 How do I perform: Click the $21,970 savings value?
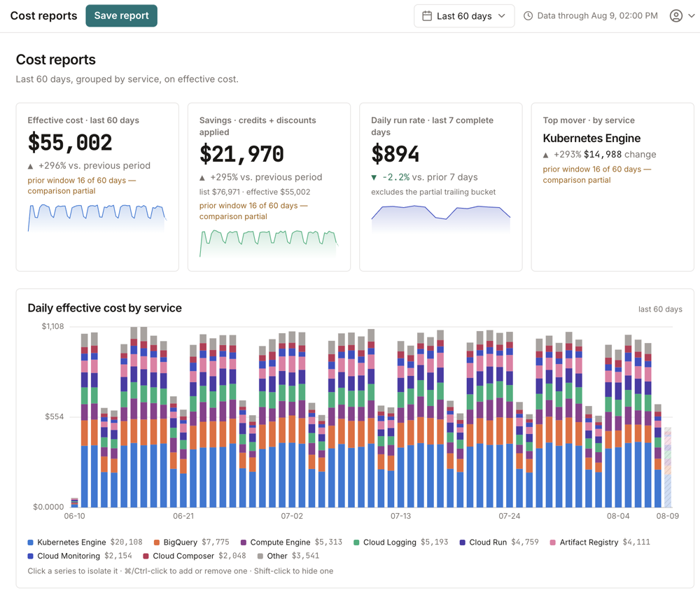241,155
